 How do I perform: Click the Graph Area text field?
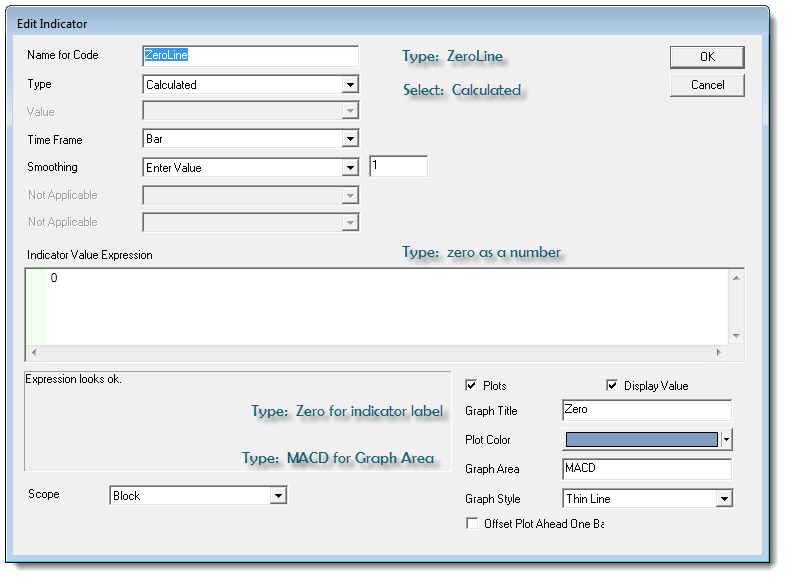click(647, 469)
